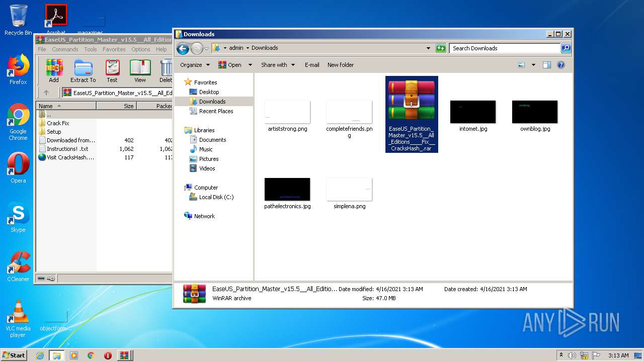Click Explorer Back navigation button
The height and width of the screenshot is (362, 644).
click(x=183, y=48)
